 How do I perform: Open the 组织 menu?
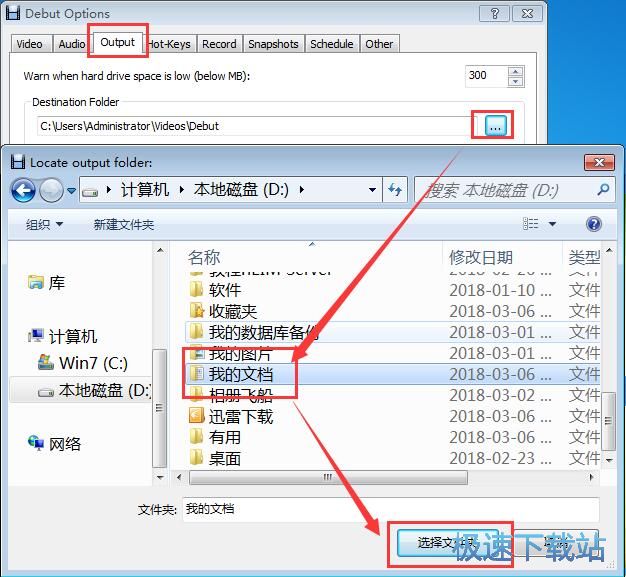(x=44, y=224)
